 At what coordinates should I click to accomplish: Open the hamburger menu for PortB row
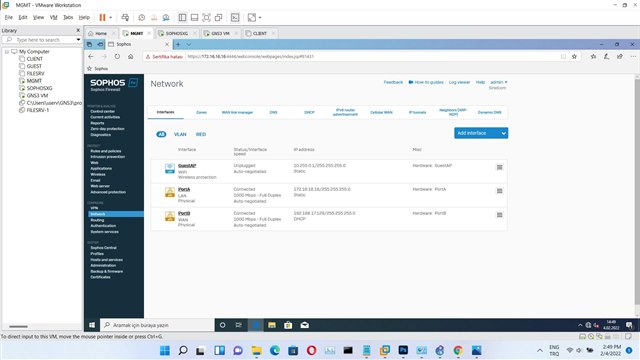tap(499, 215)
